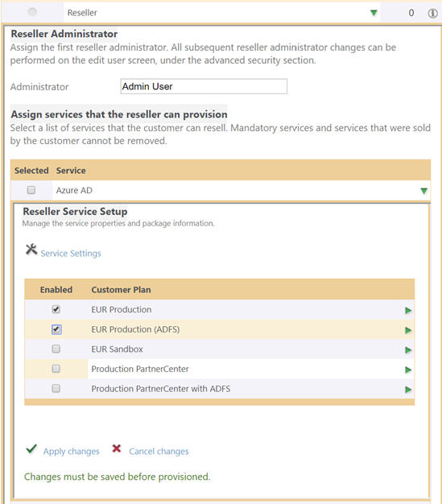Enable the Production PartnerCenter checkbox

[56, 369]
